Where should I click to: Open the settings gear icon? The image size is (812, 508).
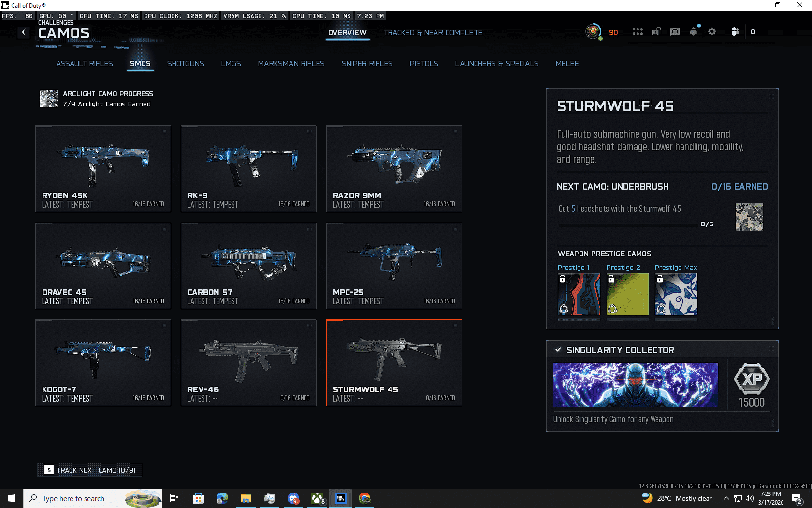712,32
